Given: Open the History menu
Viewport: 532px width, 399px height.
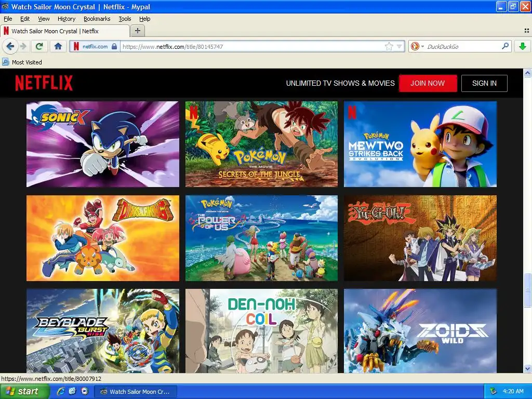Looking at the screenshot, I should (x=66, y=19).
